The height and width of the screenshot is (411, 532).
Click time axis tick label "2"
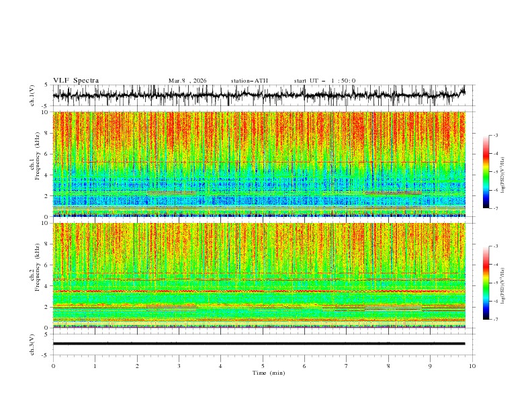[x=137, y=366]
